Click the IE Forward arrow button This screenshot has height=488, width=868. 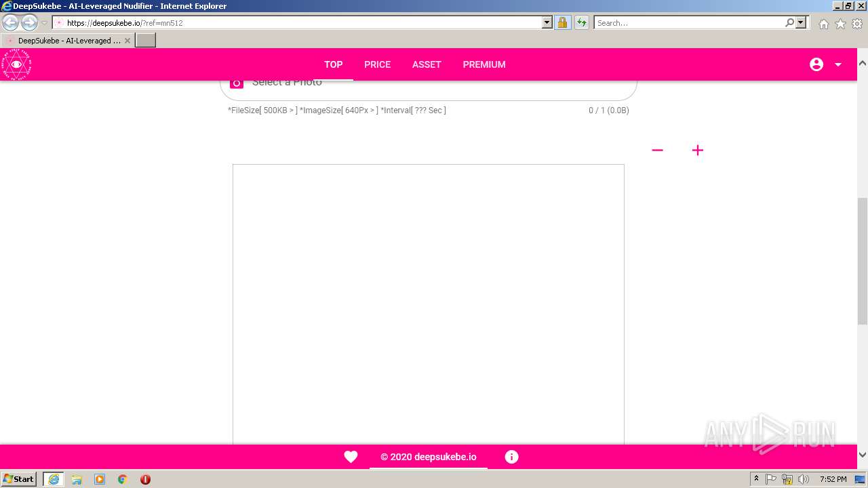point(29,22)
